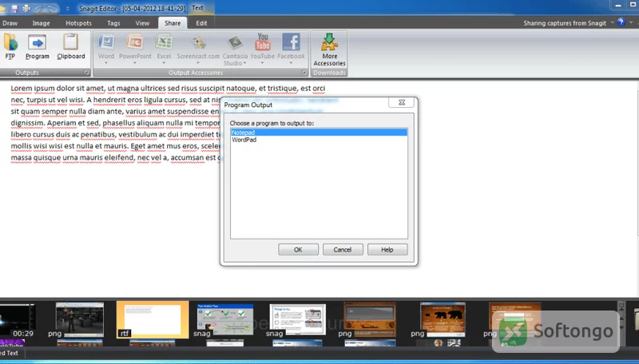Image resolution: width=639 pixels, height=364 pixels.
Task: Expand the Outputs group dialog launcher
Action: tap(86, 73)
